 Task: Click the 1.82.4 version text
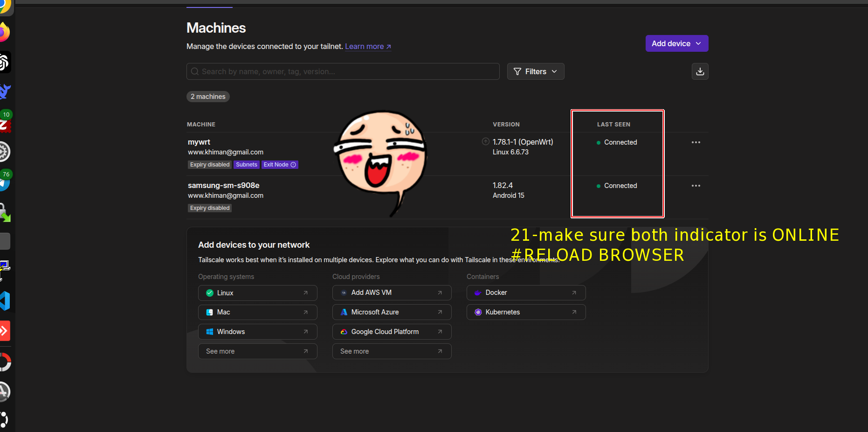[x=503, y=185]
